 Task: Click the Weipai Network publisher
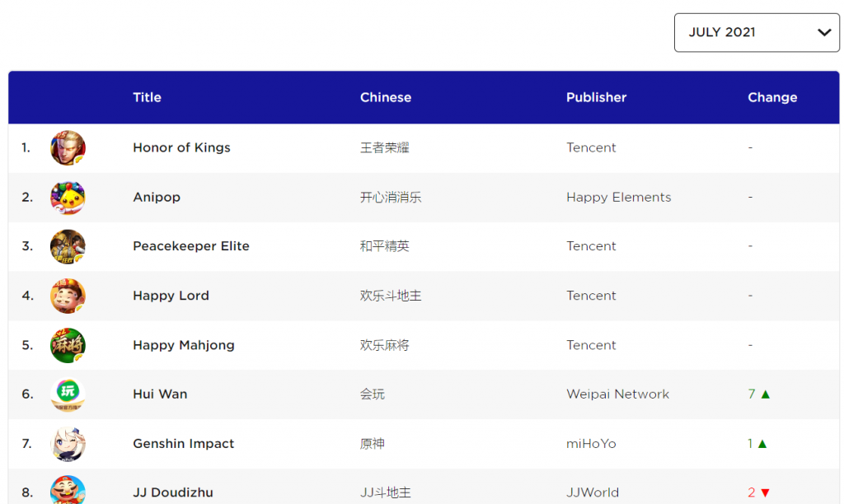[618, 394]
